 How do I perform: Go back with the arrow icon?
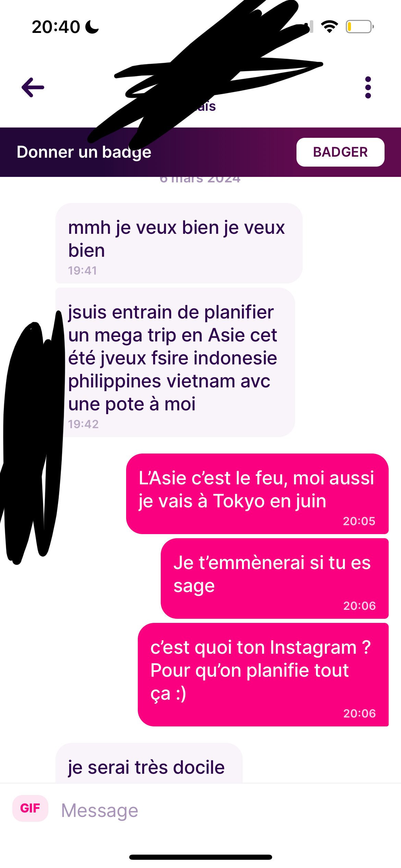(x=33, y=87)
